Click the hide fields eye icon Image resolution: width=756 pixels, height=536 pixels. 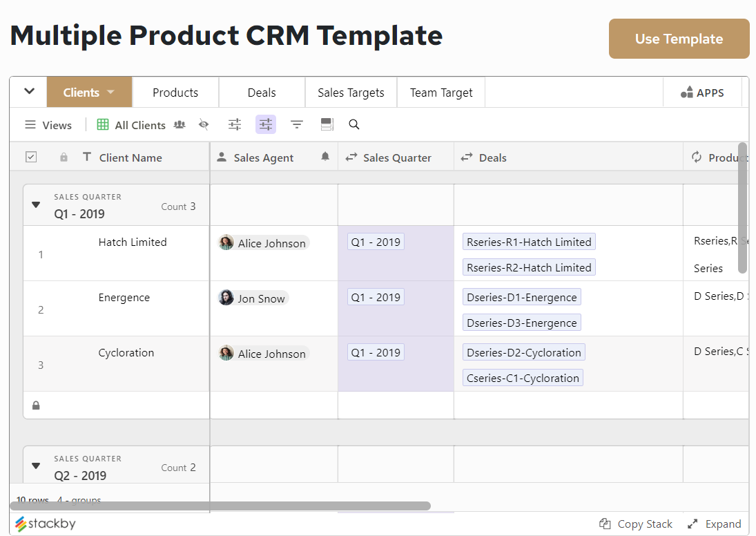pyautogui.click(x=204, y=124)
